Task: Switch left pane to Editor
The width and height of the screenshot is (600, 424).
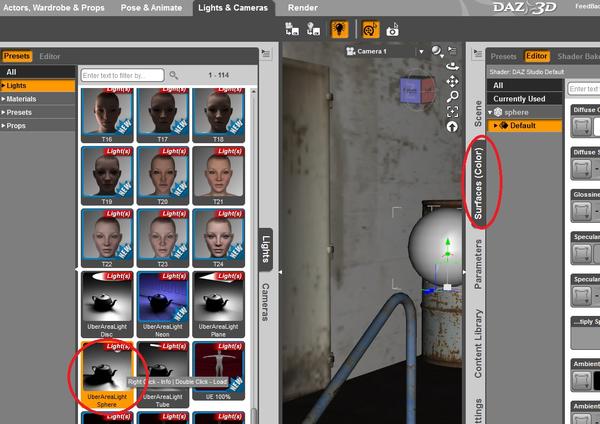Action: point(50,56)
